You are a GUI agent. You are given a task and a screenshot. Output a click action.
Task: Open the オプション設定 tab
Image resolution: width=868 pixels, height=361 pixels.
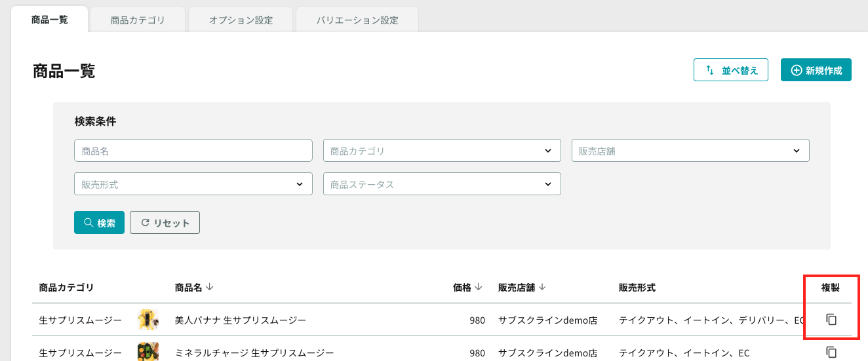241,20
